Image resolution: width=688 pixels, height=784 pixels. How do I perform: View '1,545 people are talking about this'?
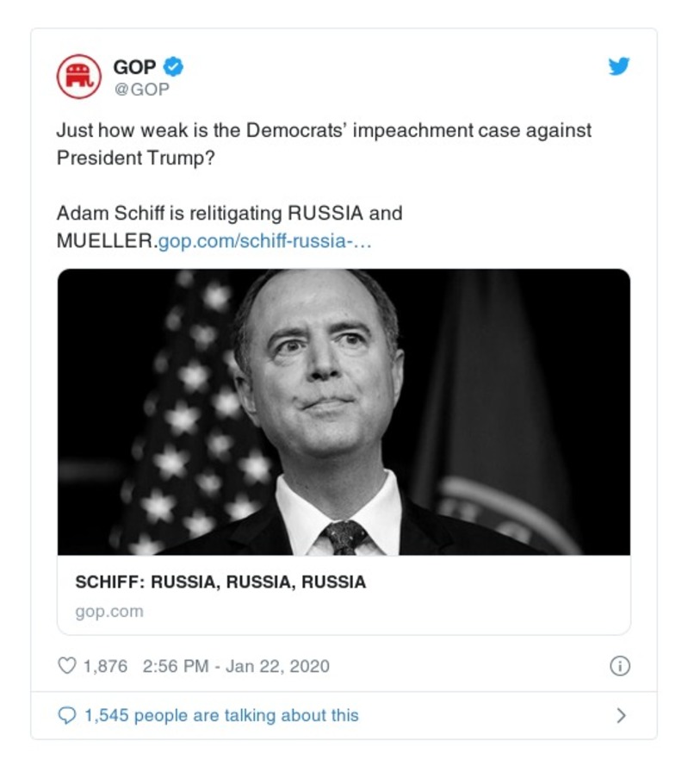point(220,715)
